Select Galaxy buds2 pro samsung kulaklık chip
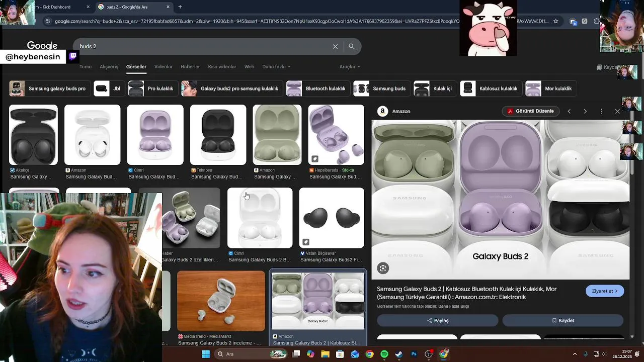644x362 pixels. [232, 88]
